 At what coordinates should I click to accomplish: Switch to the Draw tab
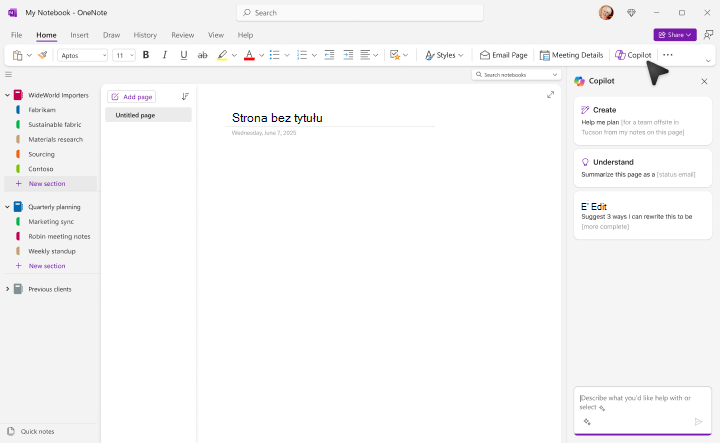pyautogui.click(x=111, y=35)
